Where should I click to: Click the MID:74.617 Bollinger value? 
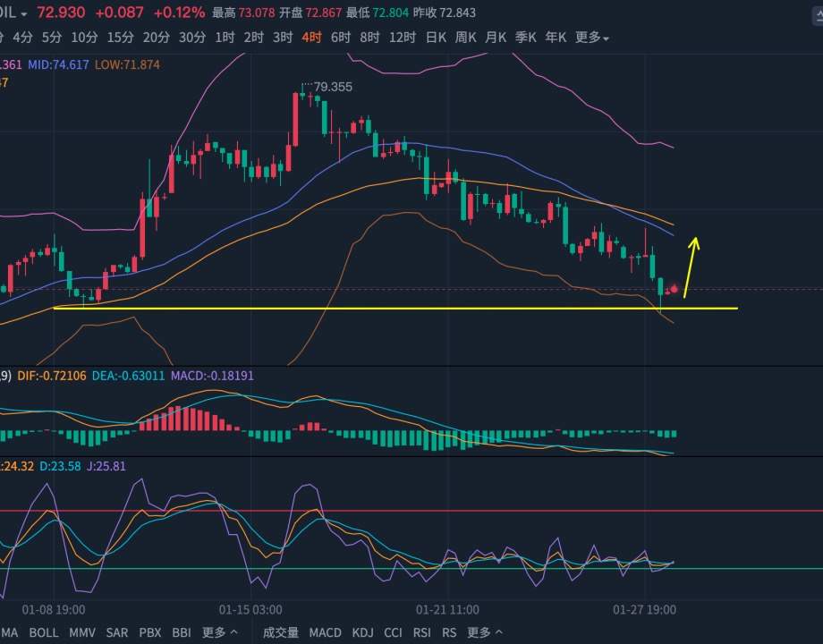[x=58, y=64]
